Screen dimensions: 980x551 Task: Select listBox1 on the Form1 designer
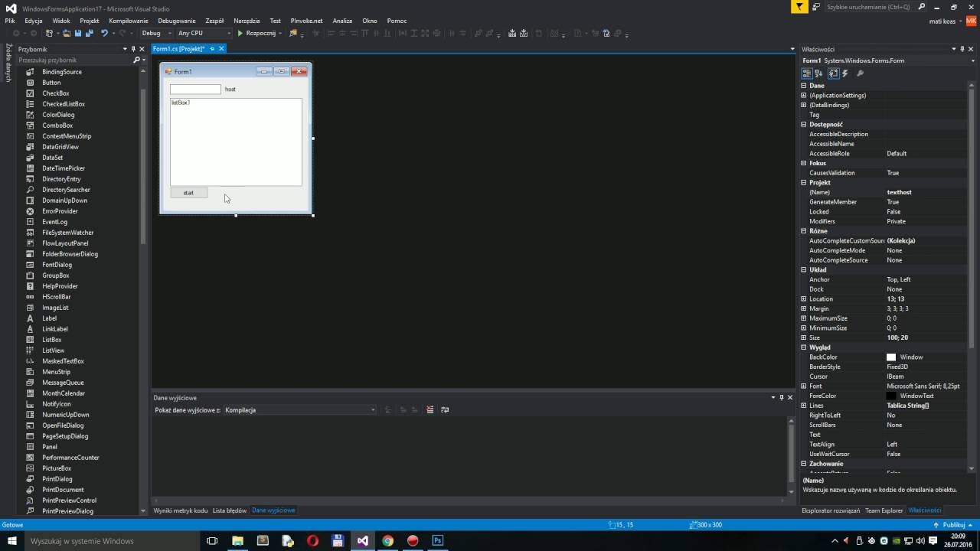236,142
